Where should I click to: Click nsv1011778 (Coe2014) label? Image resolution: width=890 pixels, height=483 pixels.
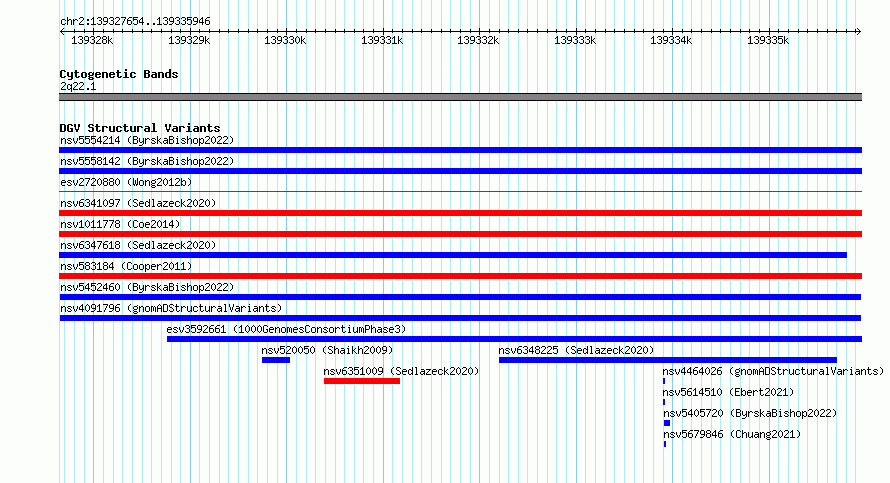(x=120, y=224)
